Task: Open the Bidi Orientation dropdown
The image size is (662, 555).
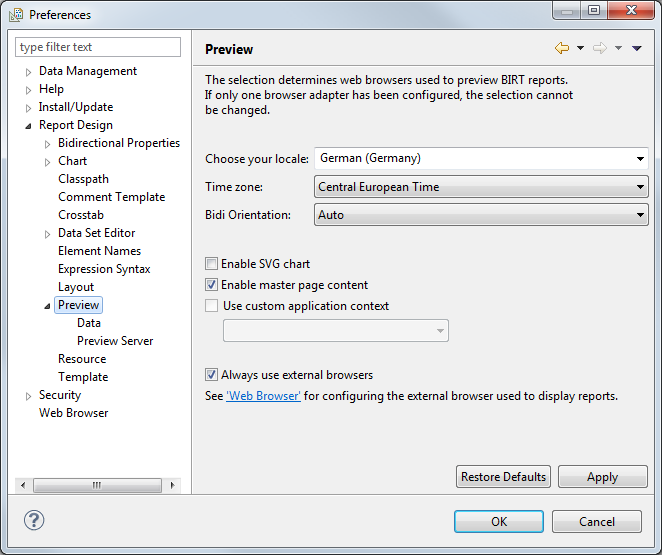Action: pyautogui.click(x=640, y=214)
